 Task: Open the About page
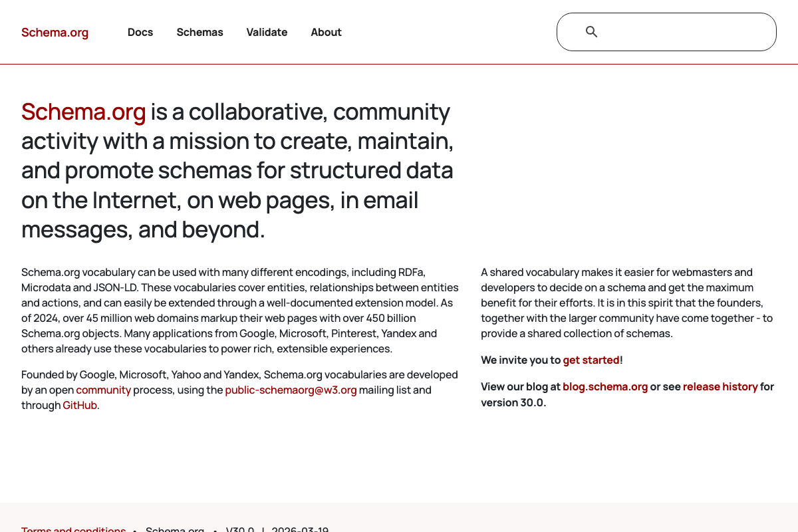coord(326,32)
